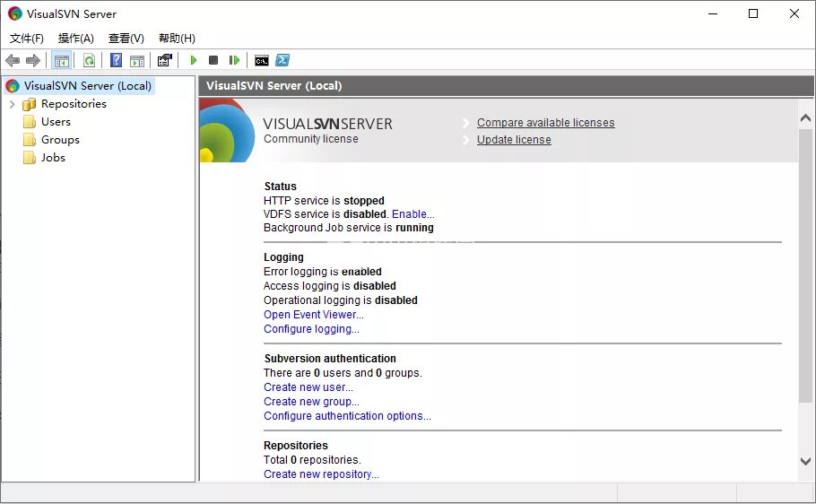This screenshot has height=504, width=816.
Task: Click Create new group... link
Action: pos(311,402)
